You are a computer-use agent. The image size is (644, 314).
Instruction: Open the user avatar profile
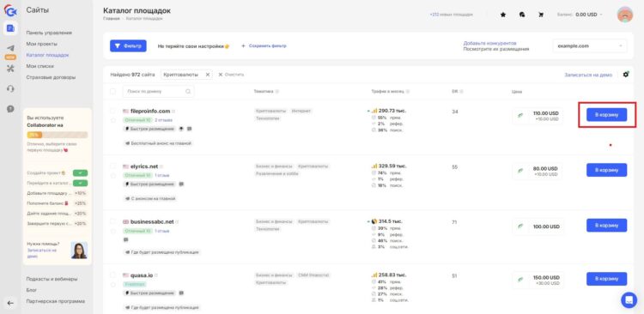click(625, 15)
